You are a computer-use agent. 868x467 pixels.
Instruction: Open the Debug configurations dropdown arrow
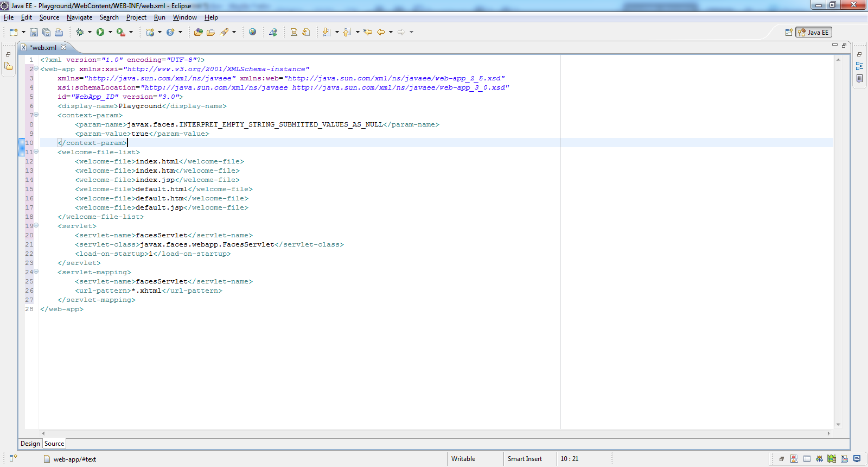click(x=90, y=32)
